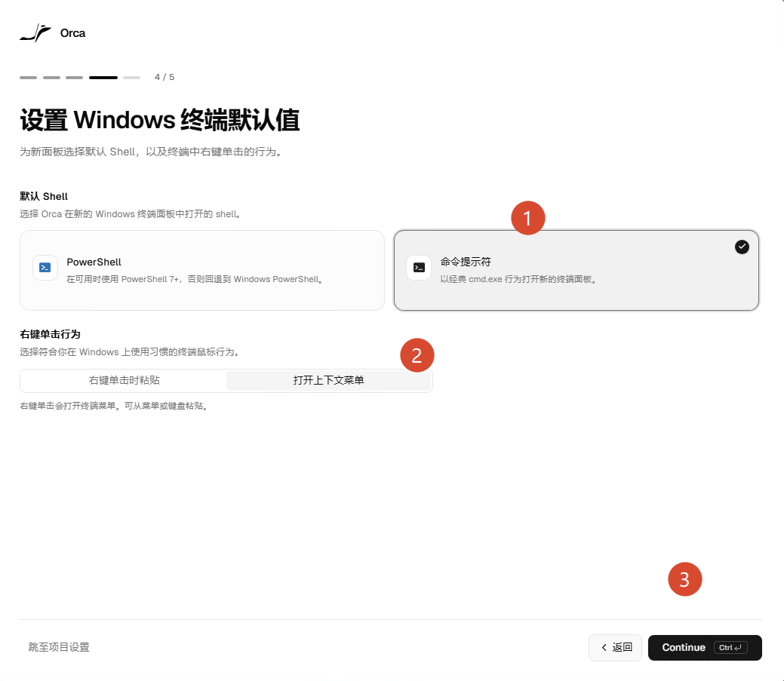Click the first step progress indicator segment
The height and width of the screenshot is (681, 784).
click(29, 78)
